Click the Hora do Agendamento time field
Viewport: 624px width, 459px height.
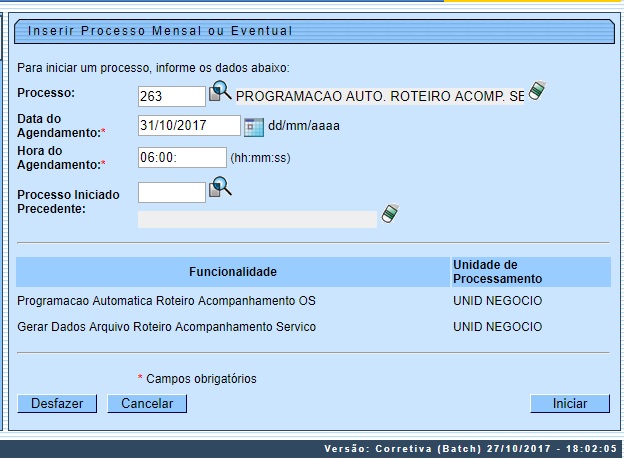(x=182, y=158)
